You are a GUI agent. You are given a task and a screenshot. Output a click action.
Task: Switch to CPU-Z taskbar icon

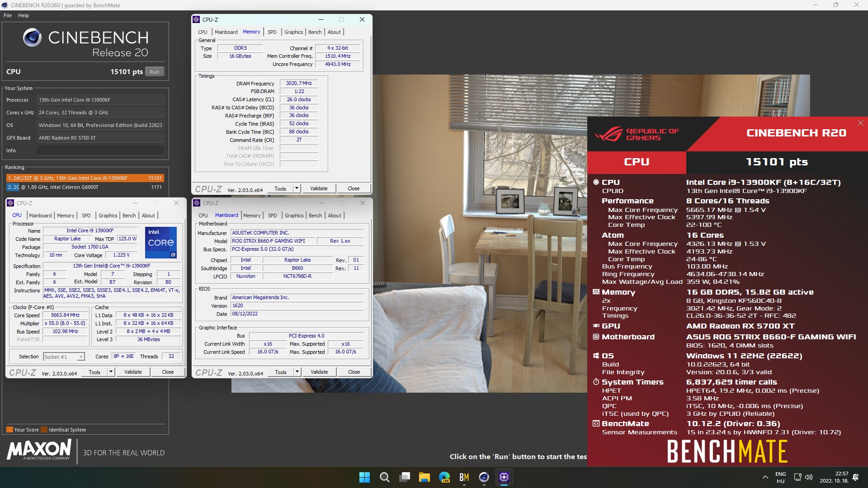coord(504,477)
